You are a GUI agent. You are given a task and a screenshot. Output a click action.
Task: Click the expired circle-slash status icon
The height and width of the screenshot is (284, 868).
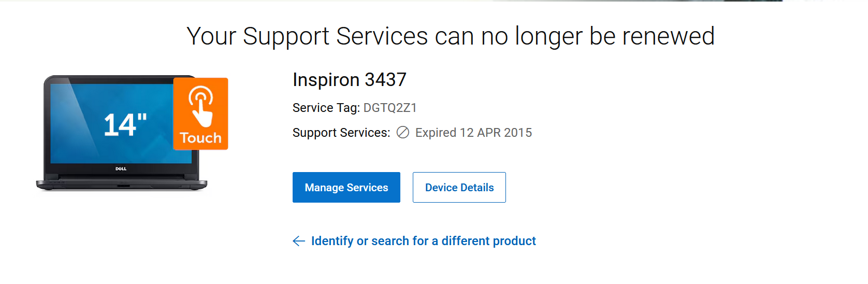pyautogui.click(x=403, y=133)
